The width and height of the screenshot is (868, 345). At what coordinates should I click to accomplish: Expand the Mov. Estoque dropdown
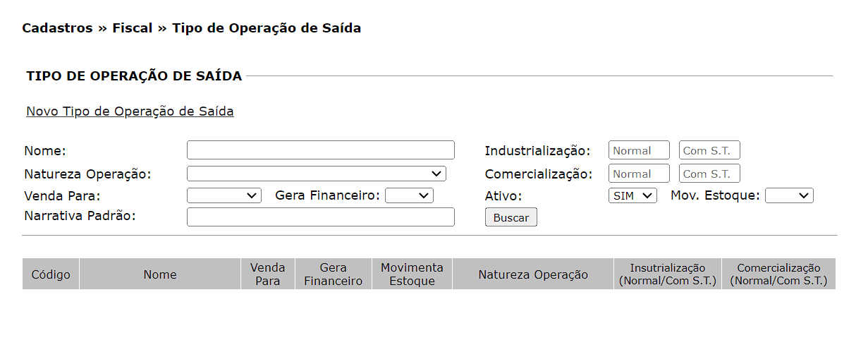(x=789, y=195)
